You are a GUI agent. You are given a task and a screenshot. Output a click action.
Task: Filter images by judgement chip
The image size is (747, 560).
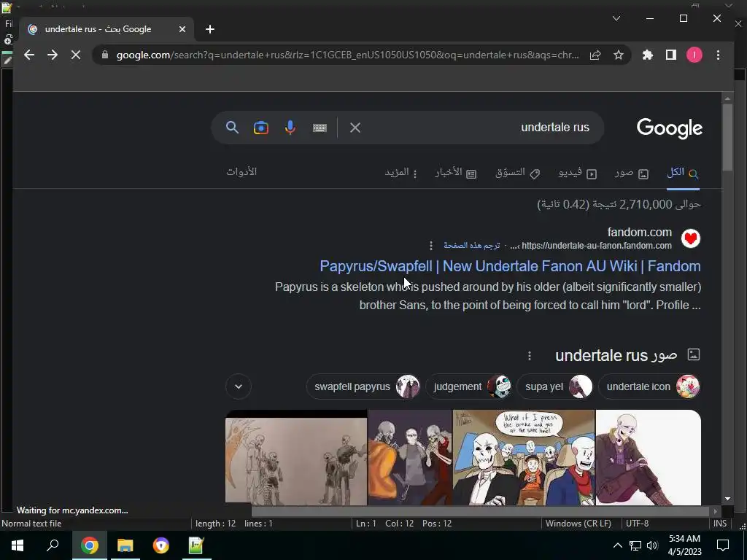pos(469,386)
